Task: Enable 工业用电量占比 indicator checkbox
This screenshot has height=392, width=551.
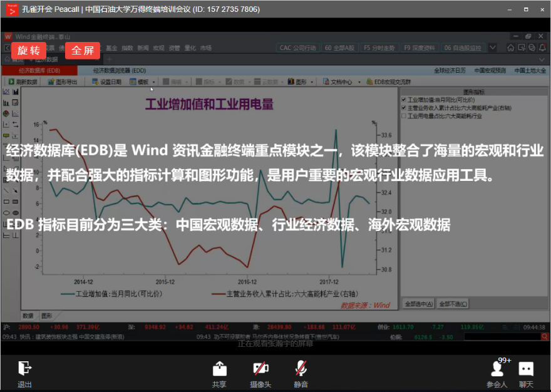Action: tap(404, 116)
